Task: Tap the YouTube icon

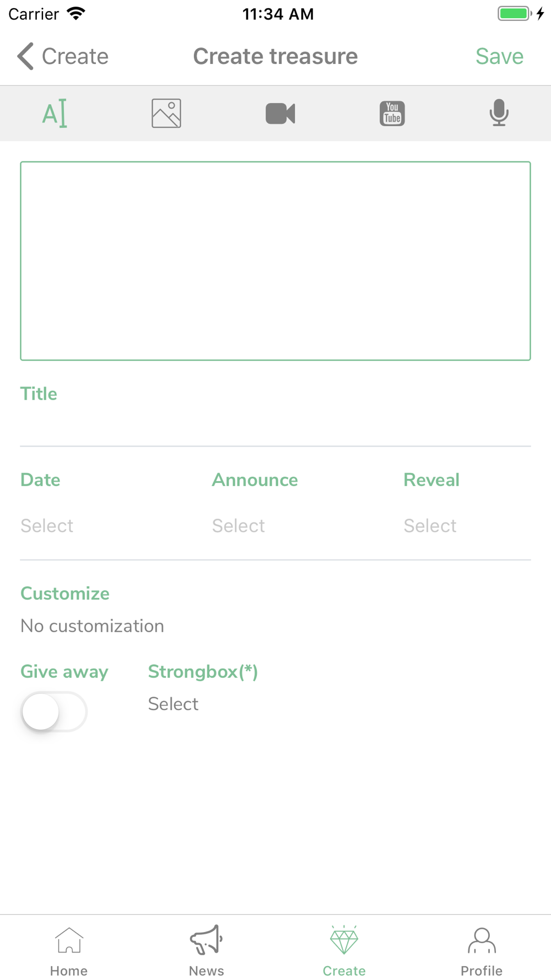Action: click(392, 114)
